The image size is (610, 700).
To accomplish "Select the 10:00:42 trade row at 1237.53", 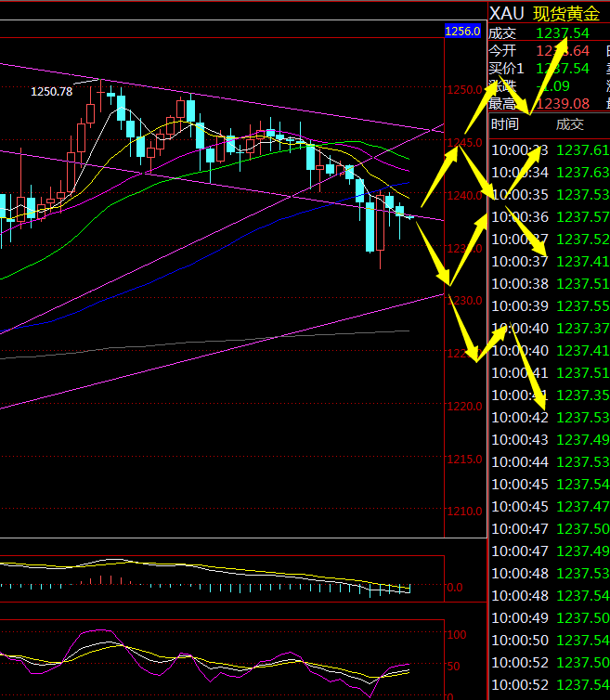I will 550,418.
